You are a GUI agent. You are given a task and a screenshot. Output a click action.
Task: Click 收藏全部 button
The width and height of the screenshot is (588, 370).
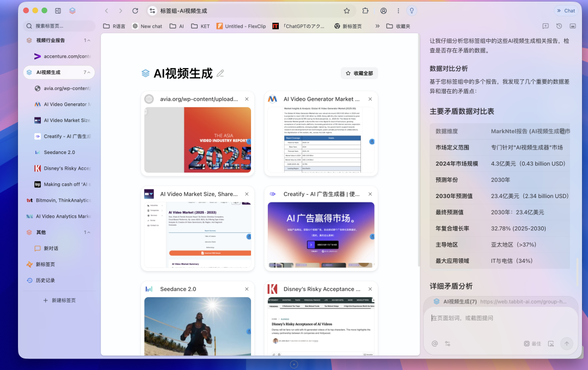click(359, 73)
